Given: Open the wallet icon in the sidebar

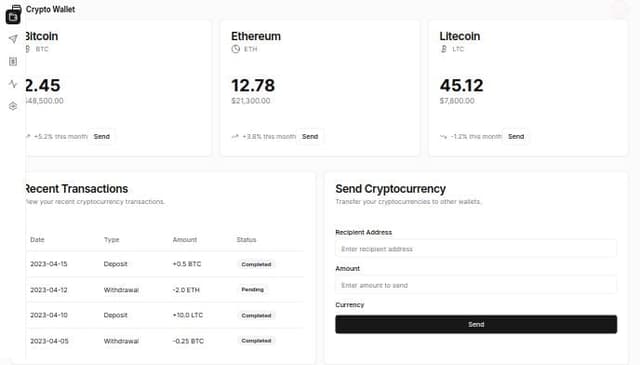Looking at the screenshot, I should coord(13,16).
